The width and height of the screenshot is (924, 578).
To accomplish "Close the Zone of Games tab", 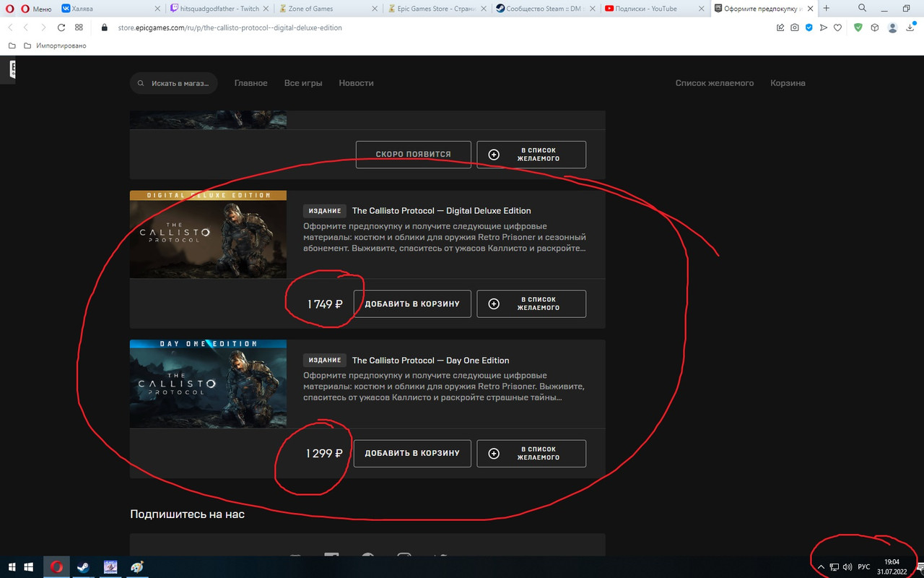I will coord(375,9).
